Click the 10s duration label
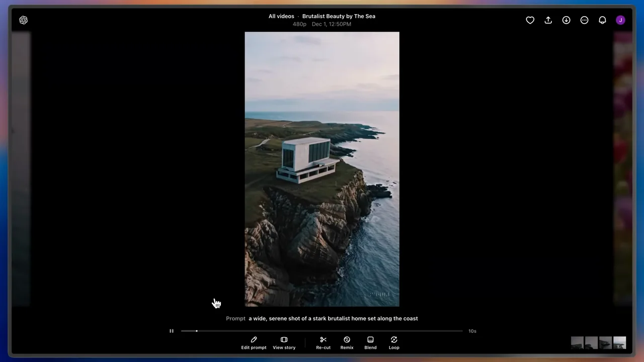The height and width of the screenshot is (362, 644). click(x=472, y=331)
